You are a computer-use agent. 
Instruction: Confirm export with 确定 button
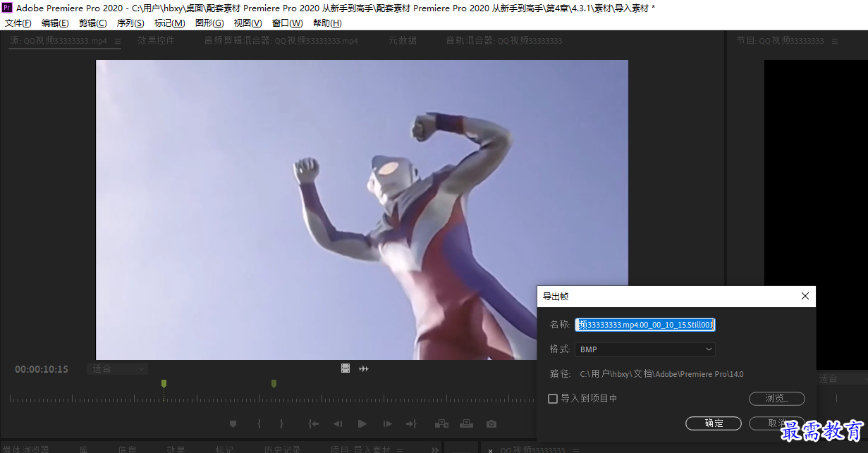[714, 423]
